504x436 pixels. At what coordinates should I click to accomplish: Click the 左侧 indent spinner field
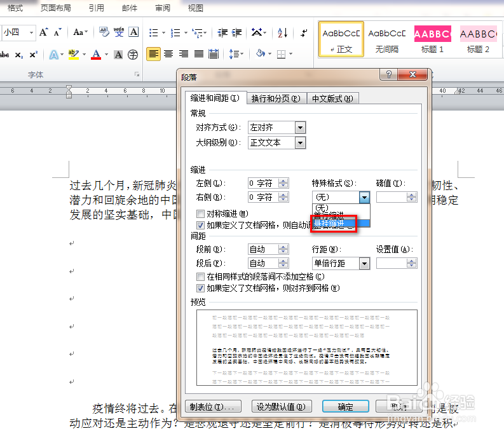[268, 183]
